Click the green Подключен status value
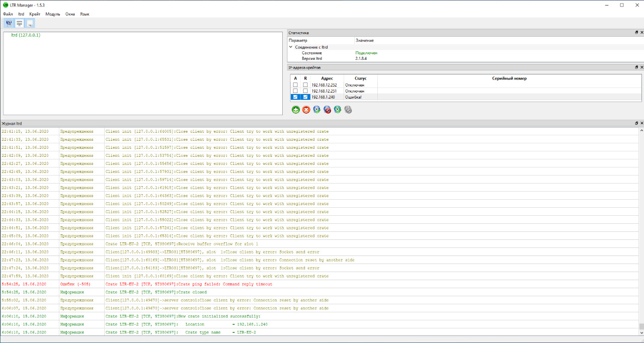644x343 pixels. tap(366, 53)
